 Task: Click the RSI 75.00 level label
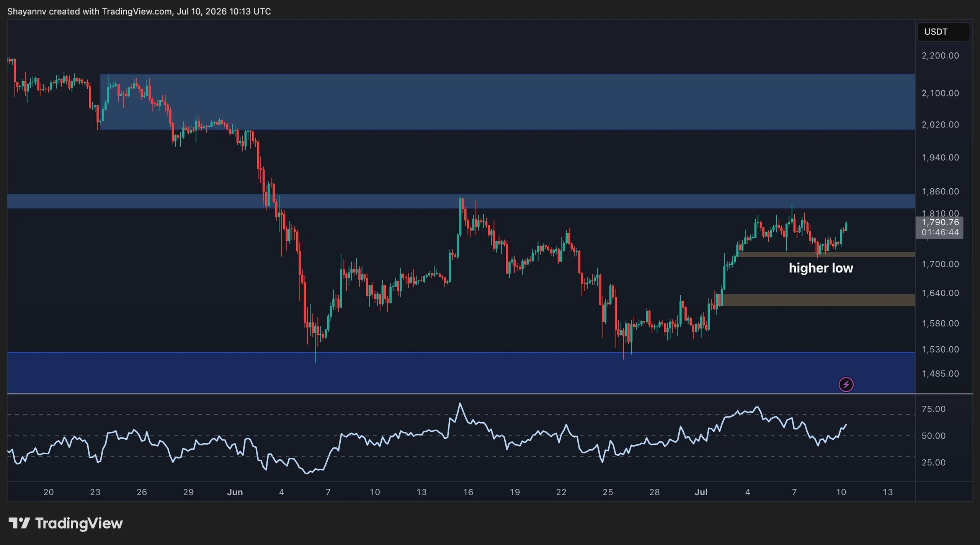point(933,409)
